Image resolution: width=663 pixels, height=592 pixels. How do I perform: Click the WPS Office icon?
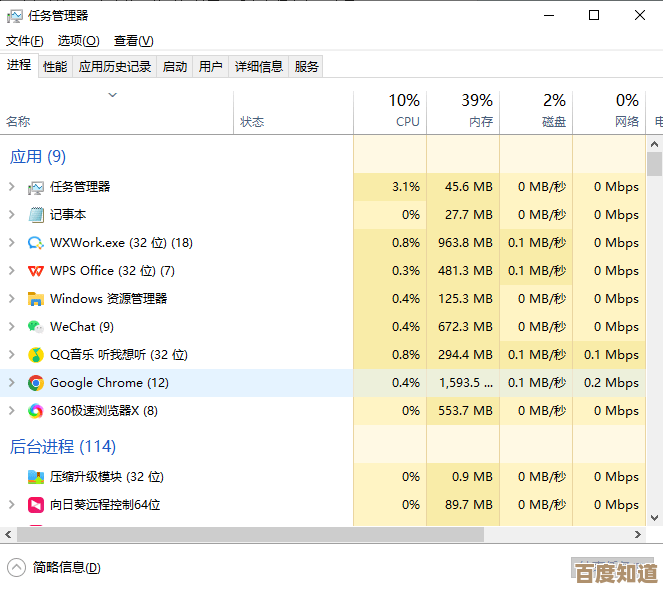(36, 270)
